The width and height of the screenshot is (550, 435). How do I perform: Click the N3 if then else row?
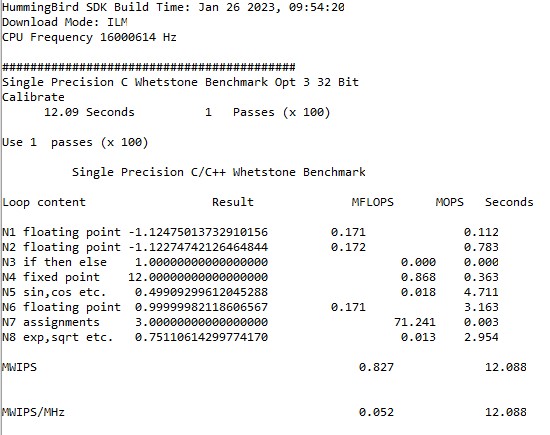250,262
